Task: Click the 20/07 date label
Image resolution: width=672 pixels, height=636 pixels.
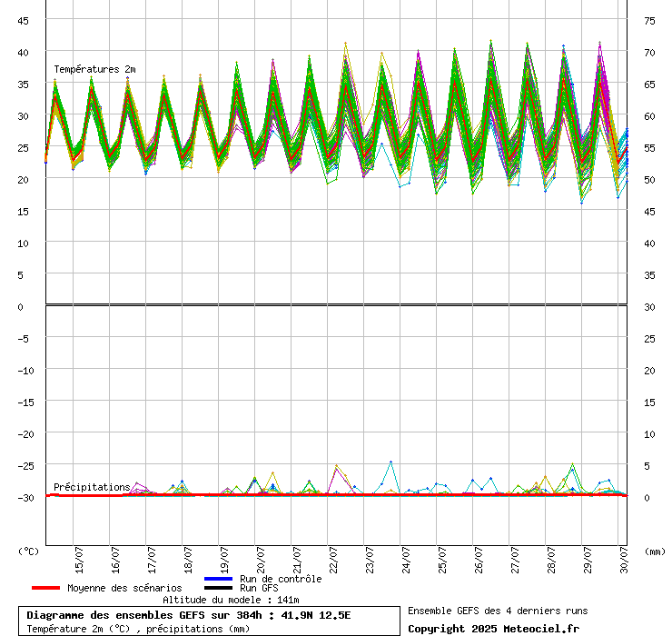Action: tap(261, 560)
